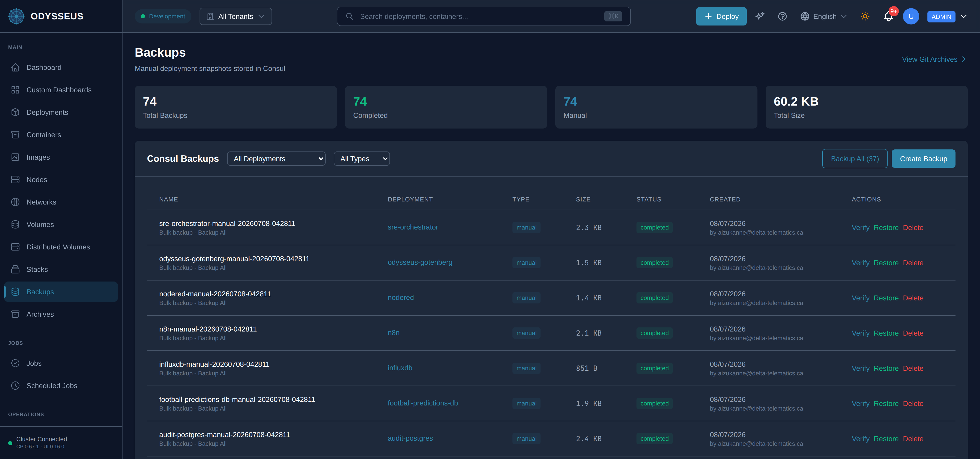The image size is (980, 459).
Task: Click the Nodes server icon
Action: pyautogui.click(x=15, y=179)
